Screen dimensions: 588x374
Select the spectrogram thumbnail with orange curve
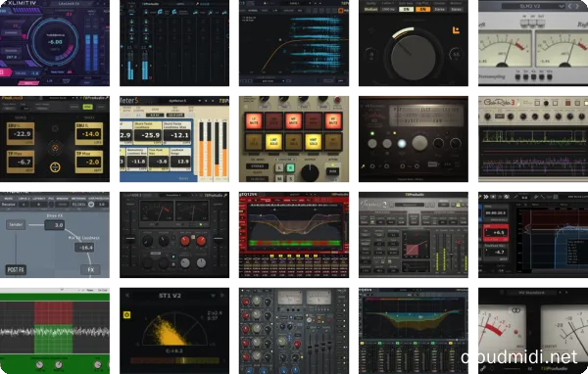point(294,43)
